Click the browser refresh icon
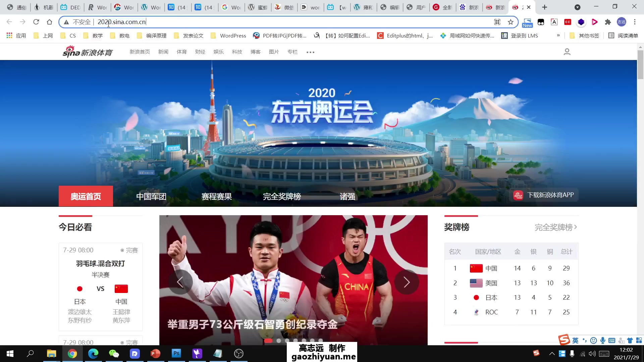 click(x=37, y=22)
